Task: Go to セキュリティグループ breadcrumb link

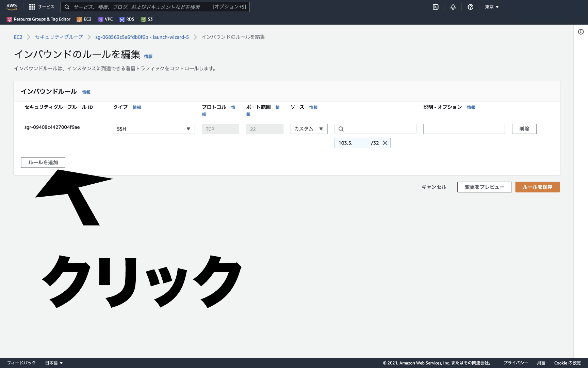Action: (59, 37)
